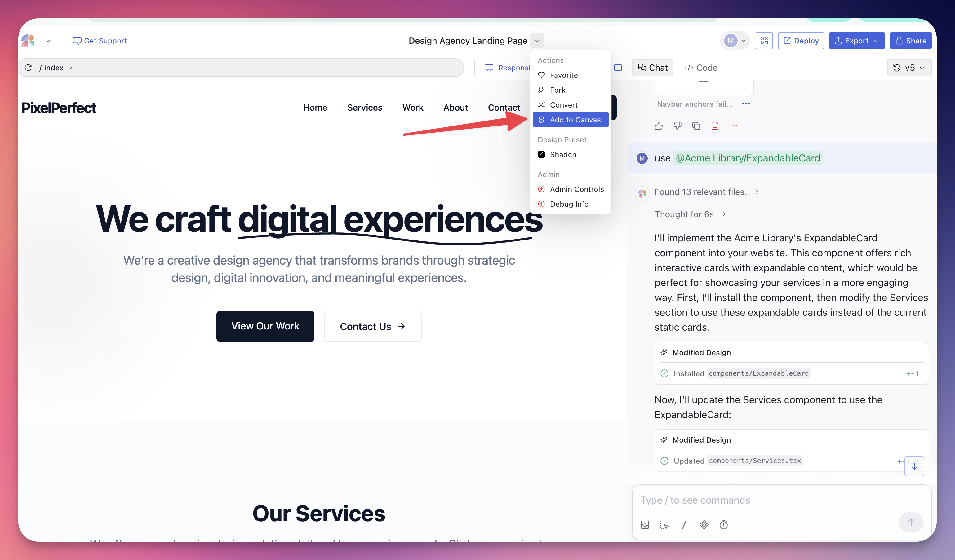This screenshot has height=560, width=955.
Task: Click the element selector icon in chat input
Action: point(664,524)
